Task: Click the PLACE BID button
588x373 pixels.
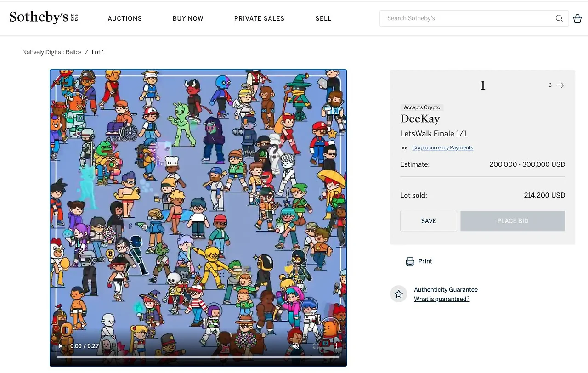Action: pyautogui.click(x=513, y=221)
